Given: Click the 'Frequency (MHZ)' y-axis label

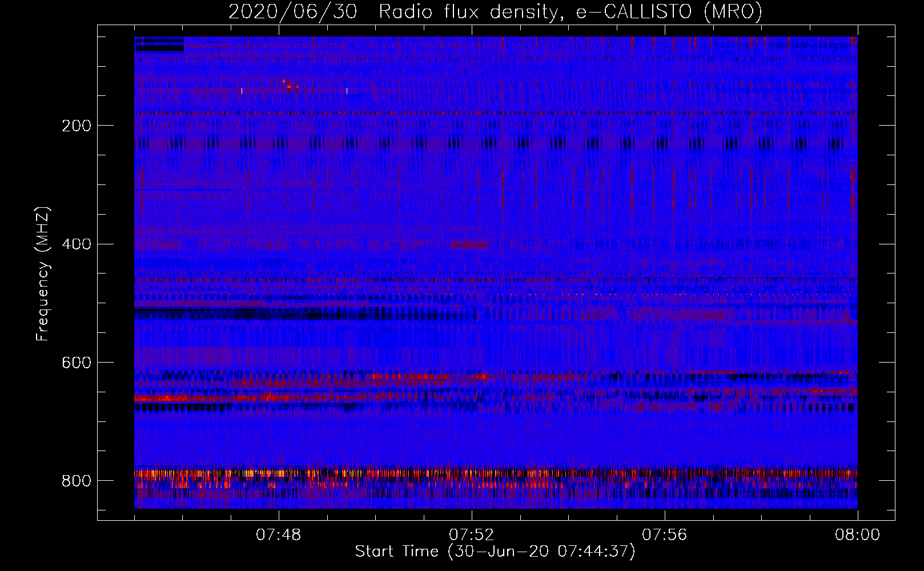Looking at the screenshot, I should pos(43,274).
